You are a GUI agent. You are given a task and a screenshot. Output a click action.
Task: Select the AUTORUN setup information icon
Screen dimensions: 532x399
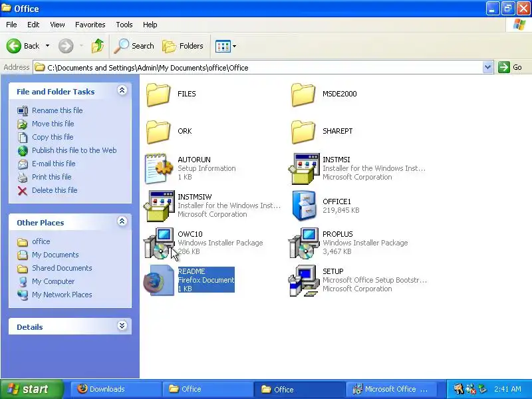click(x=159, y=168)
